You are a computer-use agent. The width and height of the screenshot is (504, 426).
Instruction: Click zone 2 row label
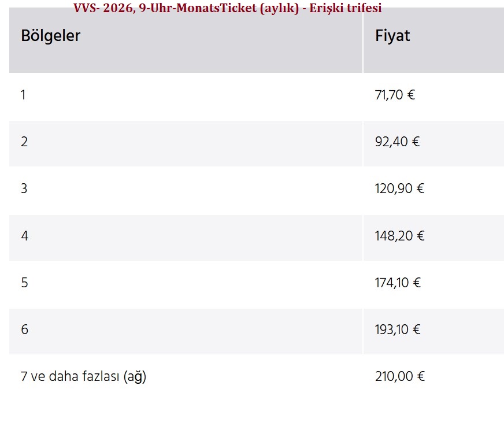coord(24,142)
